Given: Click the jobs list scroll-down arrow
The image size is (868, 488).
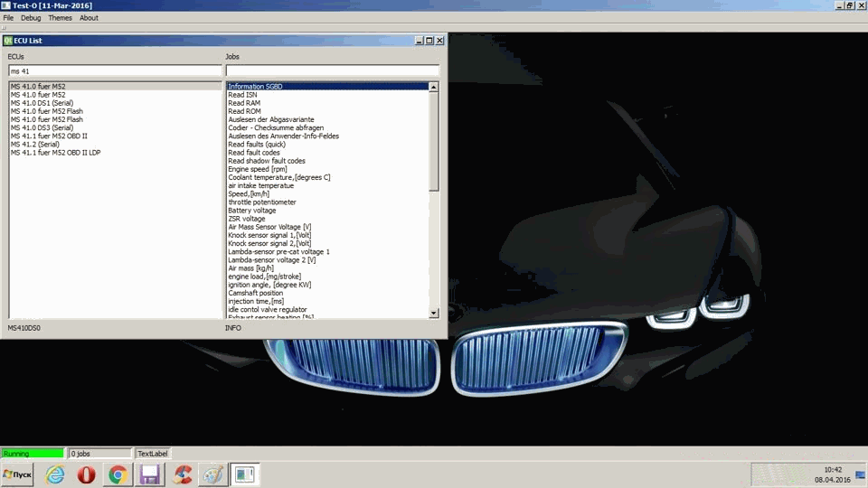Looking at the screenshot, I should point(433,314).
